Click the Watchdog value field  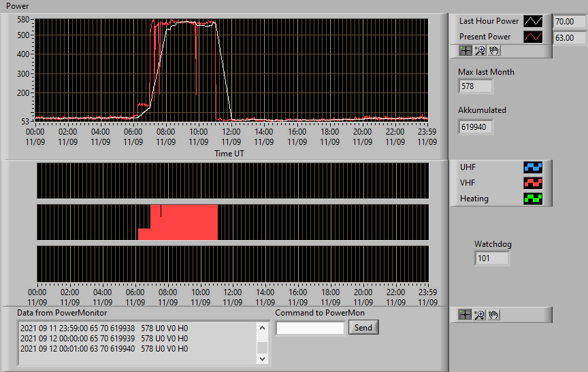(491, 258)
